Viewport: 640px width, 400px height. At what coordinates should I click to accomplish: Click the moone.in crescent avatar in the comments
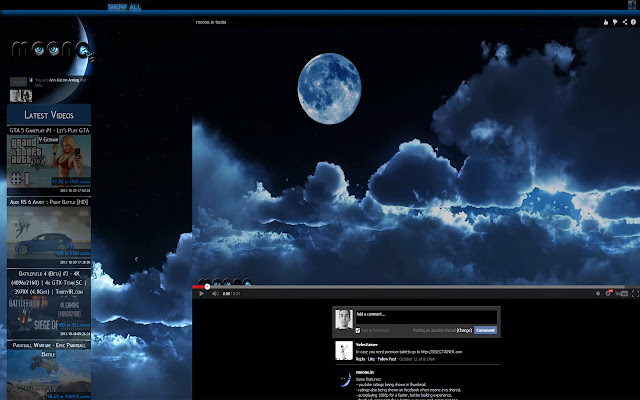point(344,379)
